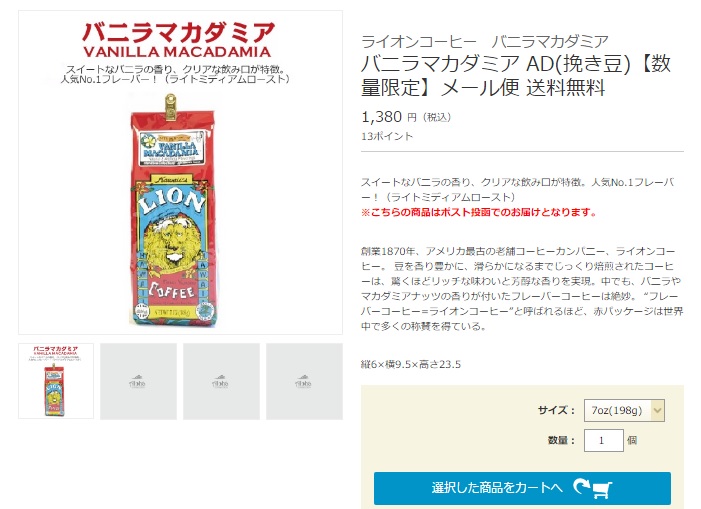Click the 13ポイント points label
Viewport: 701px width, 509px height.
click(384, 136)
